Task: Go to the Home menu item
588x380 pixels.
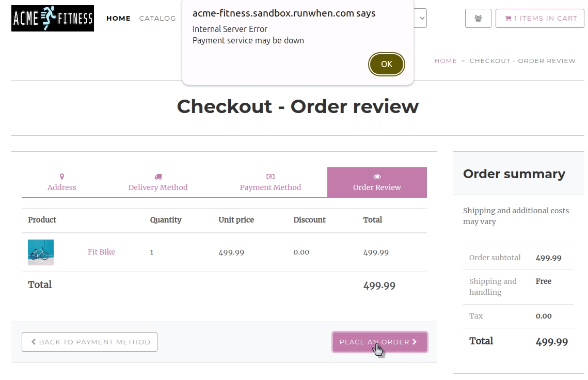Action: (118, 19)
